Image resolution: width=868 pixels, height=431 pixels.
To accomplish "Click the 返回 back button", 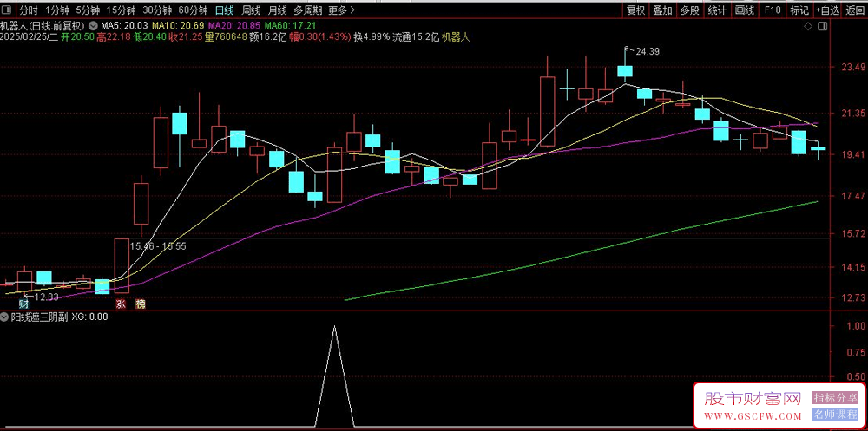I will (x=855, y=10).
